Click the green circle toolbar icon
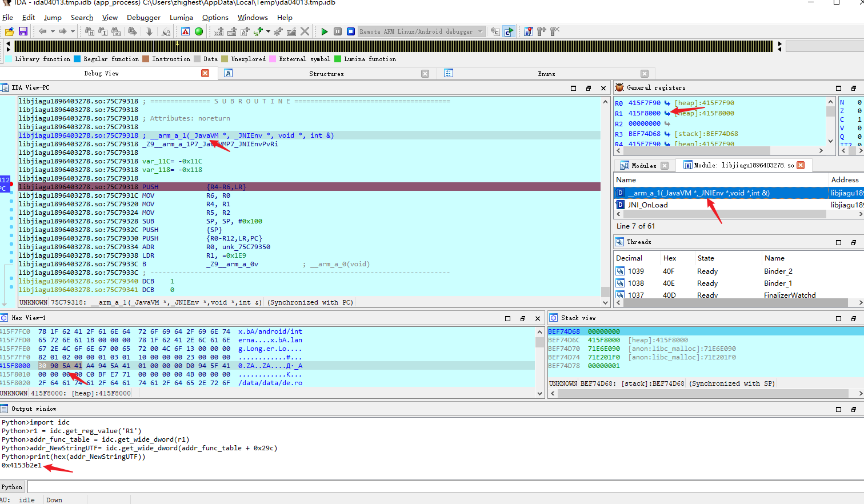864x504 pixels. coord(199,31)
